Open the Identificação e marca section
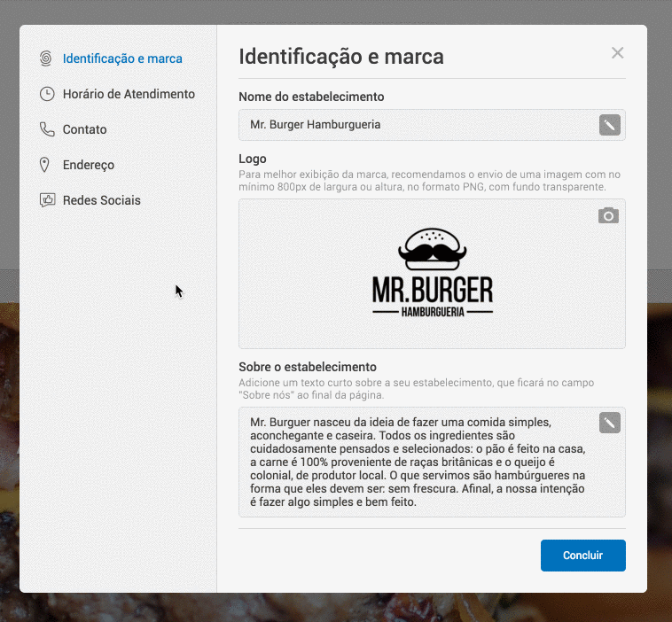The width and height of the screenshot is (672, 622). tap(122, 58)
